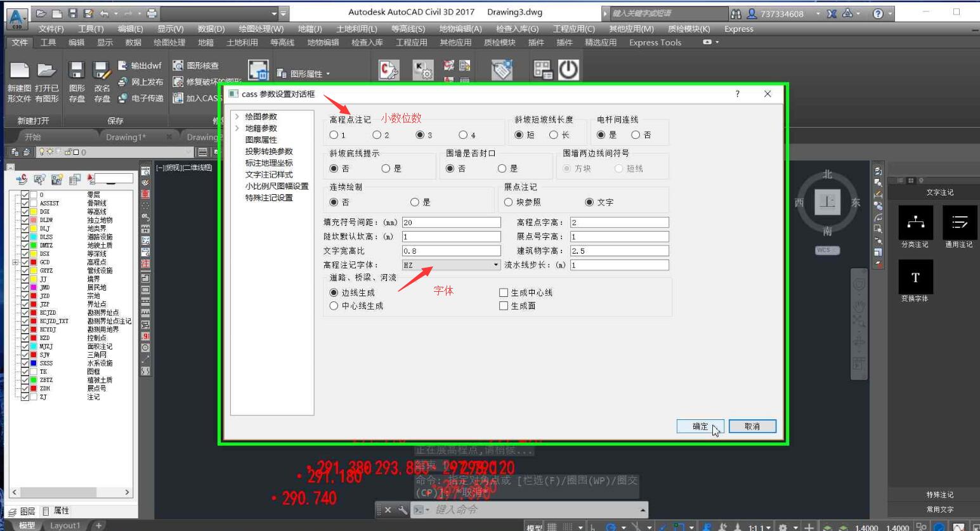Click the 填充符号间距 input field
Image resolution: width=980 pixels, height=531 pixels.
pos(451,223)
